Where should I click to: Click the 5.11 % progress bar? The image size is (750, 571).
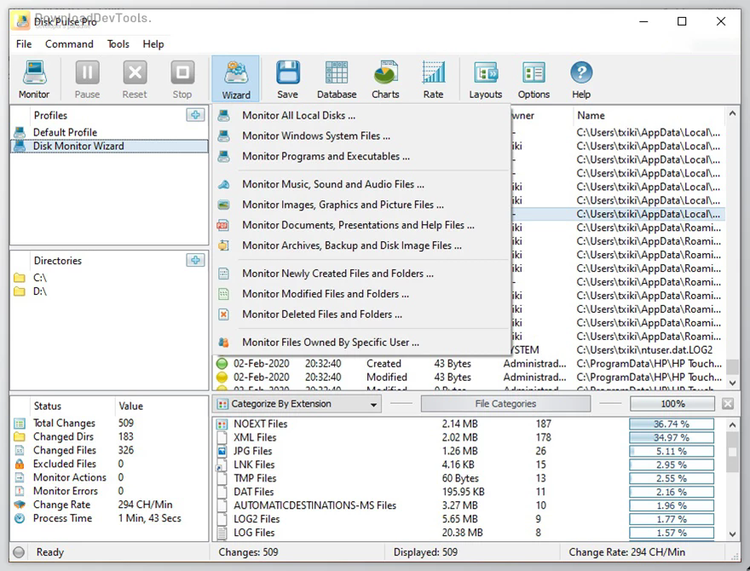coord(672,451)
